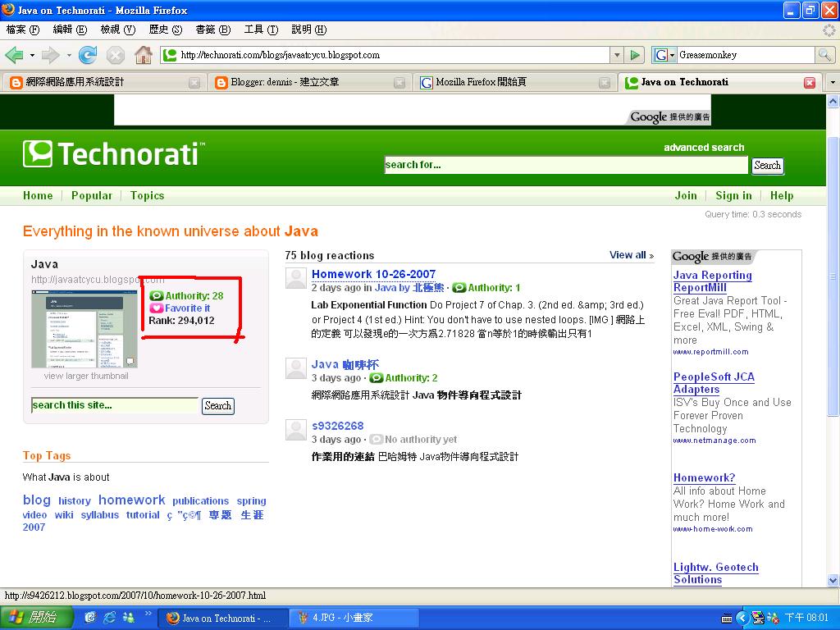Close the Mozilla Firefox 開始頁 tab
840x630 pixels.
(x=605, y=83)
